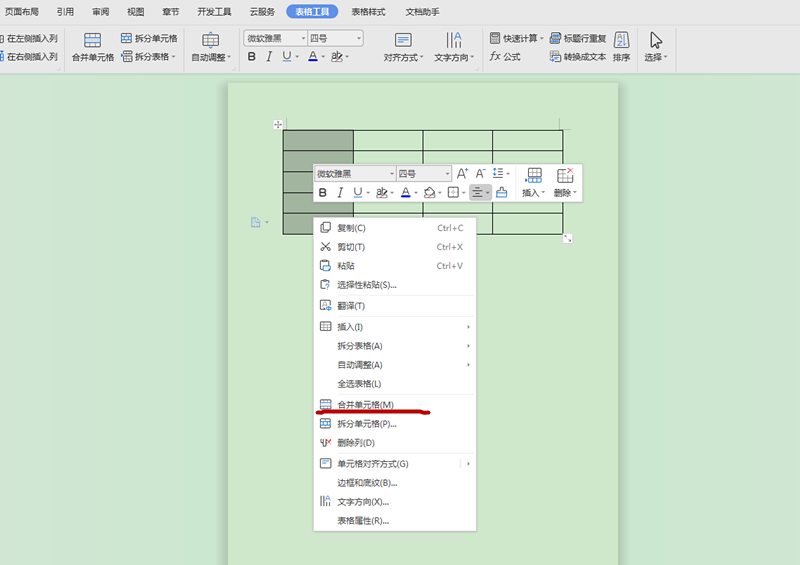Click increase font size icon in floating toolbar
Image resolution: width=800 pixels, height=565 pixels.
coord(462,173)
